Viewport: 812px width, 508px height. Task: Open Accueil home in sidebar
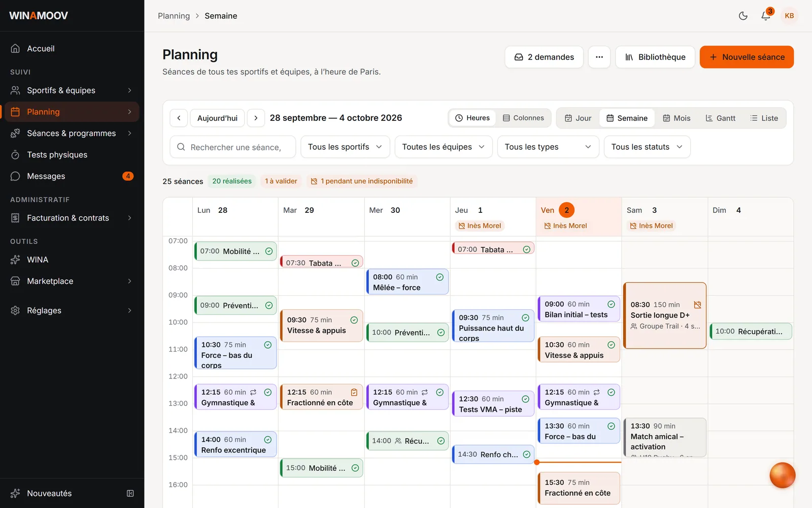[72, 48]
